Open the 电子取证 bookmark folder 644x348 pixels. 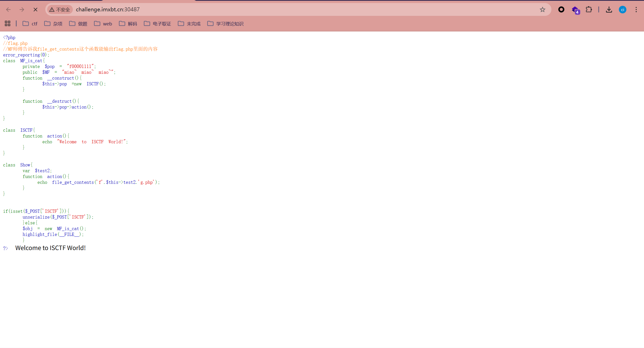[x=158, y=24]
